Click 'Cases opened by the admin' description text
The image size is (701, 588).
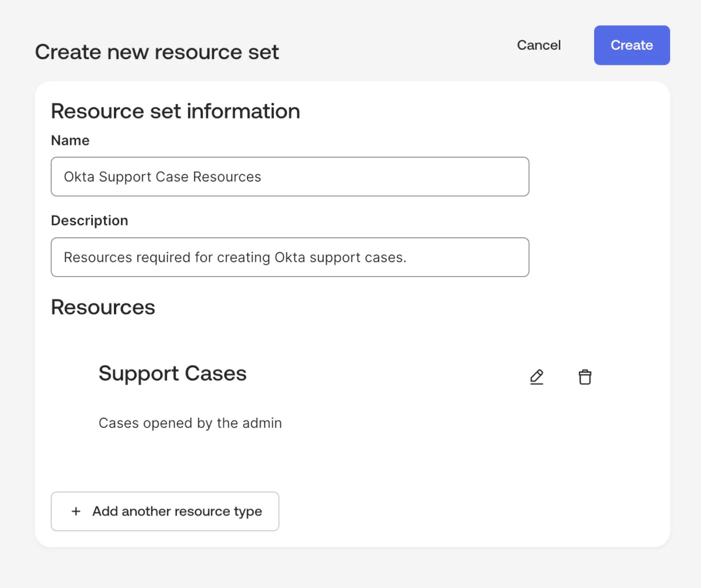[x=190, y=423]
